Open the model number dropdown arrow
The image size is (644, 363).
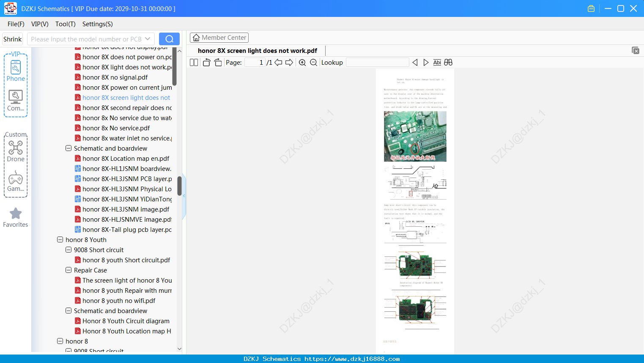click(x=148, y=39)
